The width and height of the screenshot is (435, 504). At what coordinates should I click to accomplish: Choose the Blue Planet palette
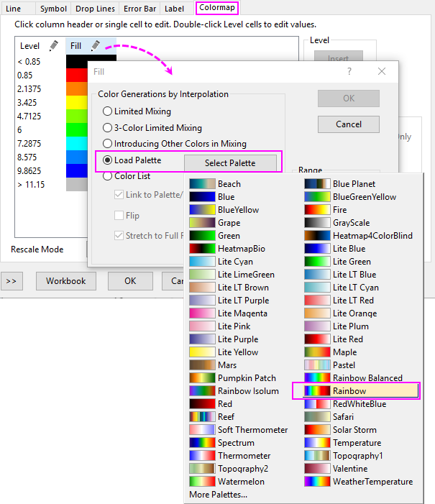340,184
